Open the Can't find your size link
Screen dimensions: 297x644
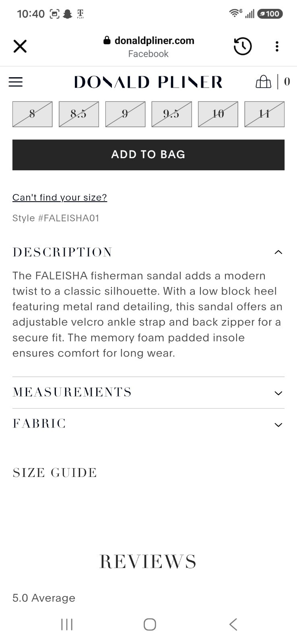[60, 198]
